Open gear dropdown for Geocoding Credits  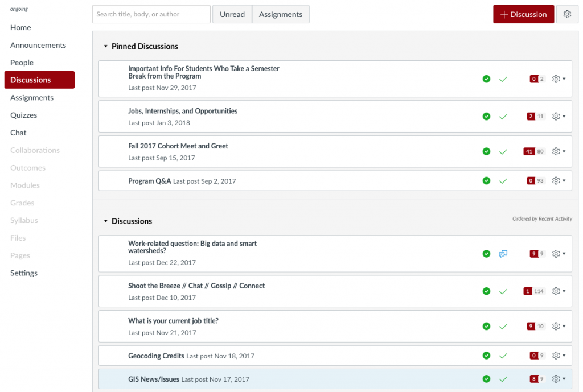(x=559, y=356)
